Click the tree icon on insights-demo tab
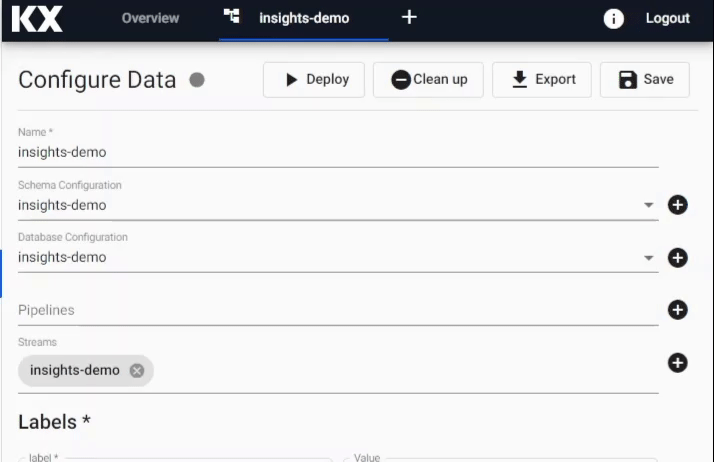The image size is (714, 462). coord(231,16)
